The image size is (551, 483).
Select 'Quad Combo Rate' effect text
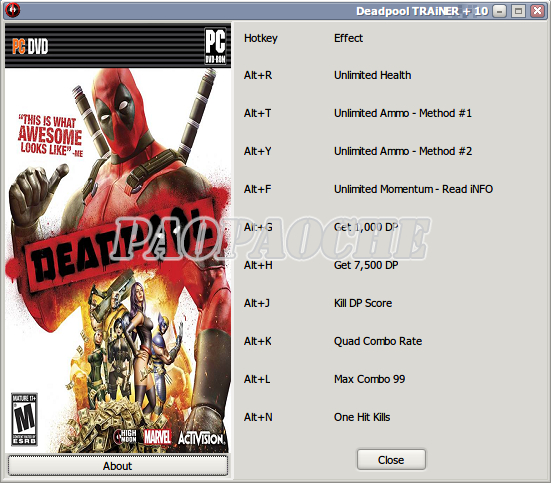[378, 341]
